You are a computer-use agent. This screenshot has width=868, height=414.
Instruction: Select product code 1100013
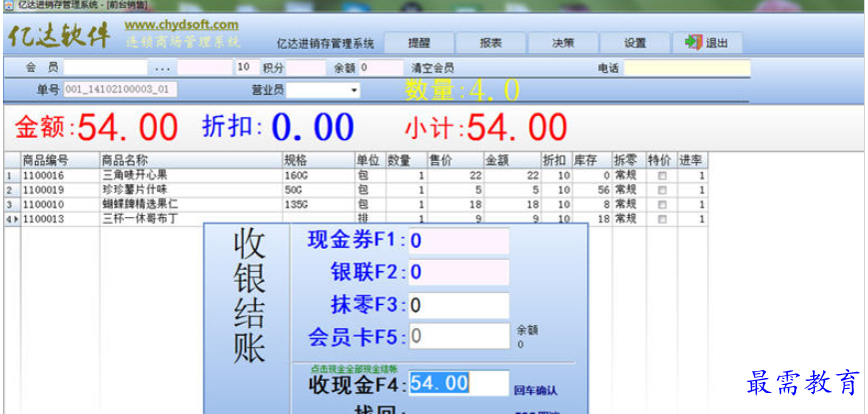click(43, 219)
